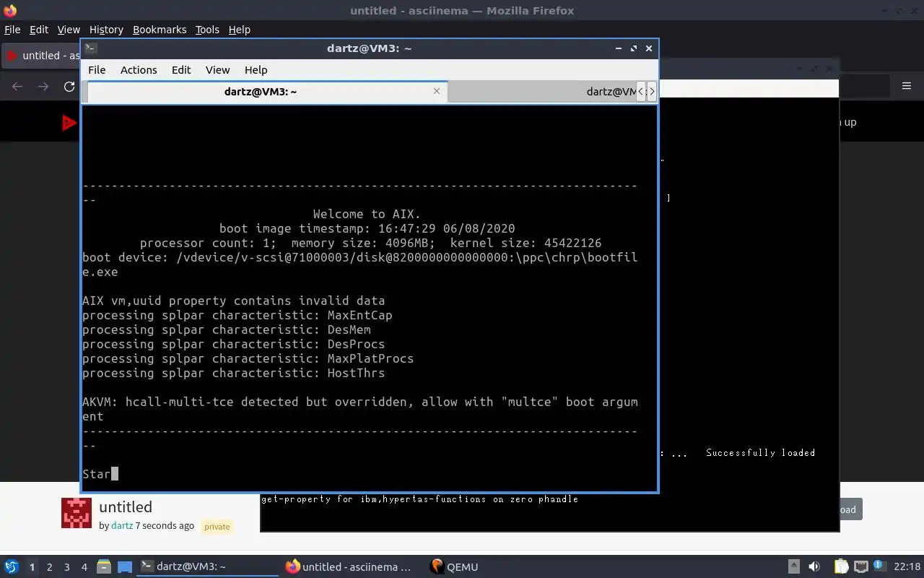The height and width of the screenshot is (578, 924).
Task: Open the Firefox hamburger application menu
Action: click(907, 86)
